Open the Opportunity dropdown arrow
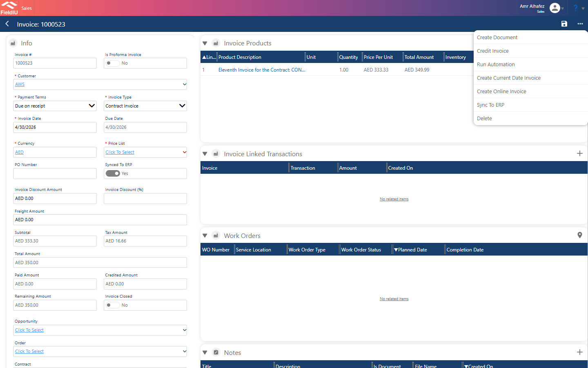The height and width of the screenshot is (368, 588). point(185,330)
